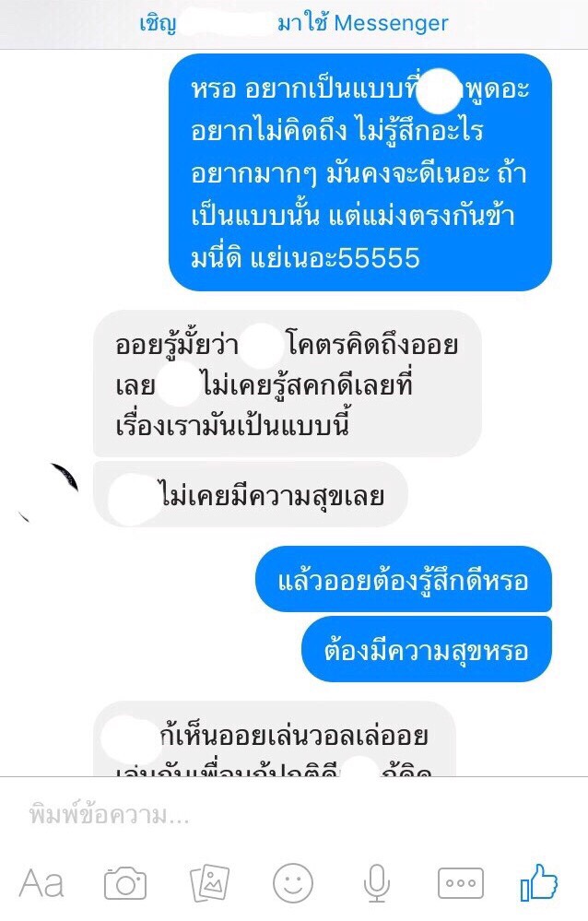
Task: Tap the long blue message ending 55555
Action: coord(360,172)
